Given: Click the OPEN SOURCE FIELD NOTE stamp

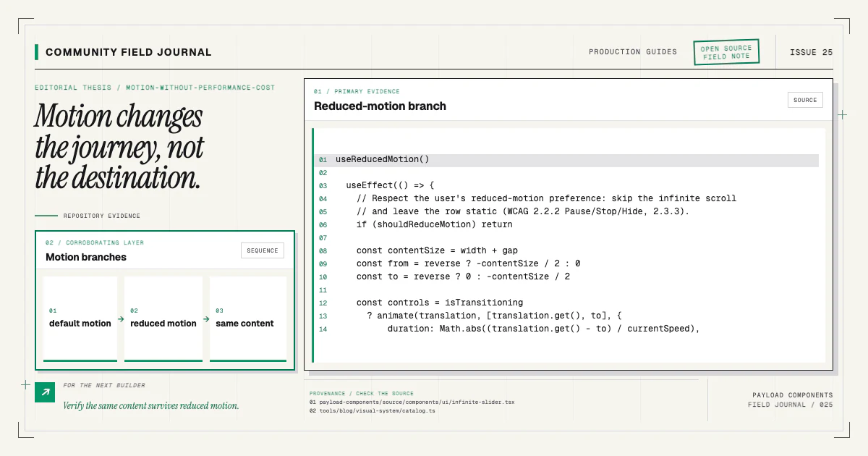Looking at the screenshot, I should (x=726, y=52).
